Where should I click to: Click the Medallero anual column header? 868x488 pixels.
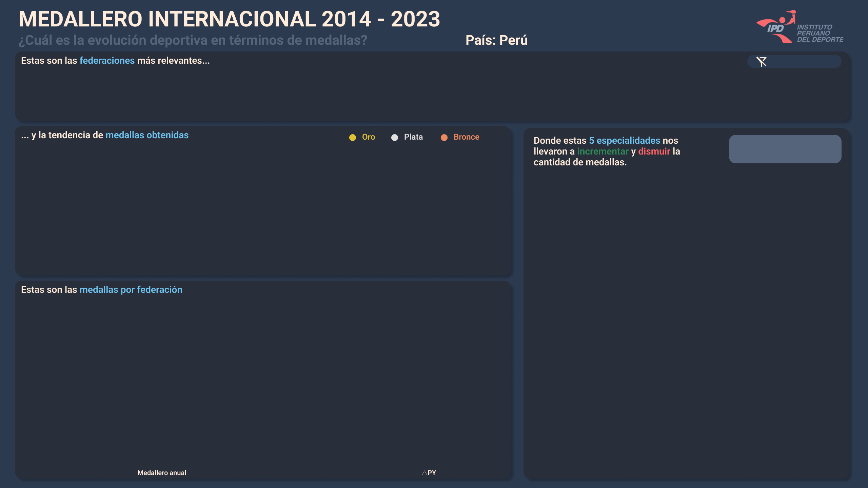click(162, 473)
